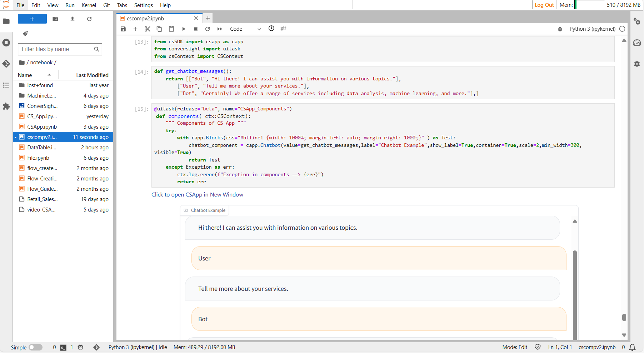Viewport: 644px width, 353px height.
Task: Open the Git sidebar panel
Action: pyautogui.click(x=6, y=64)
